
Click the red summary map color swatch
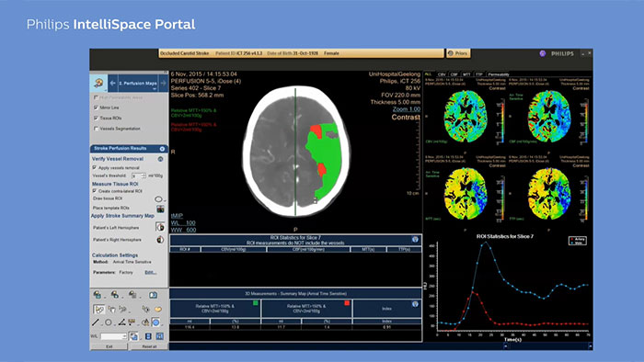tap(347, 303)
